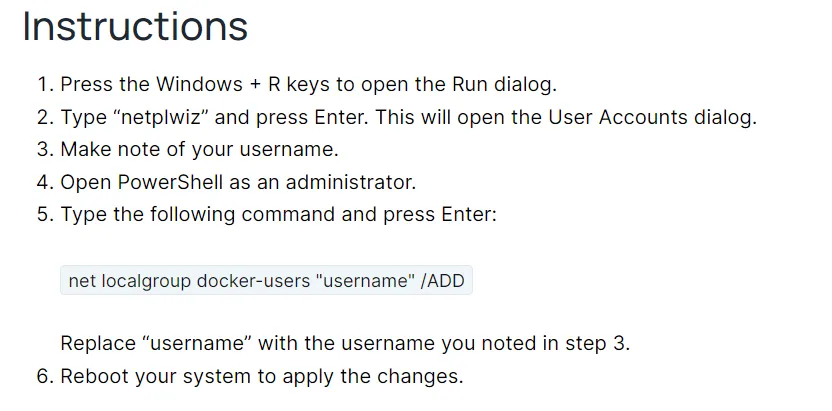Click the number 1 list marker
832x411 pixels.
pyautogui.click(x=46, y=84)
